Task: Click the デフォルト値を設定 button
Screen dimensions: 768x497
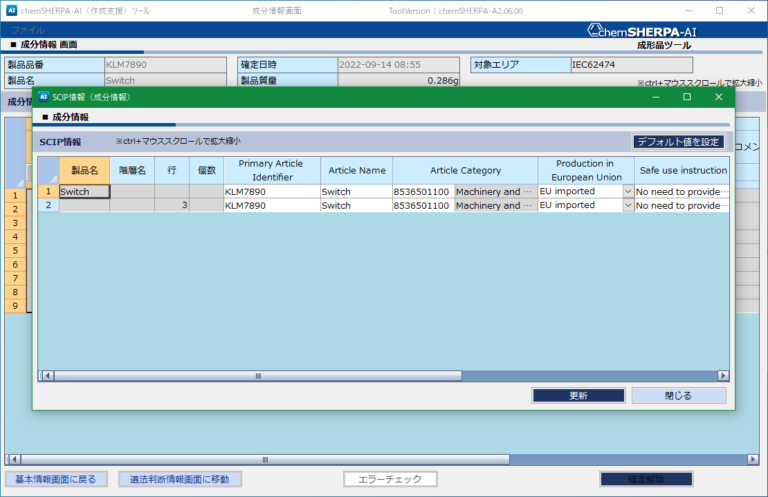Action: click(678, 142)
